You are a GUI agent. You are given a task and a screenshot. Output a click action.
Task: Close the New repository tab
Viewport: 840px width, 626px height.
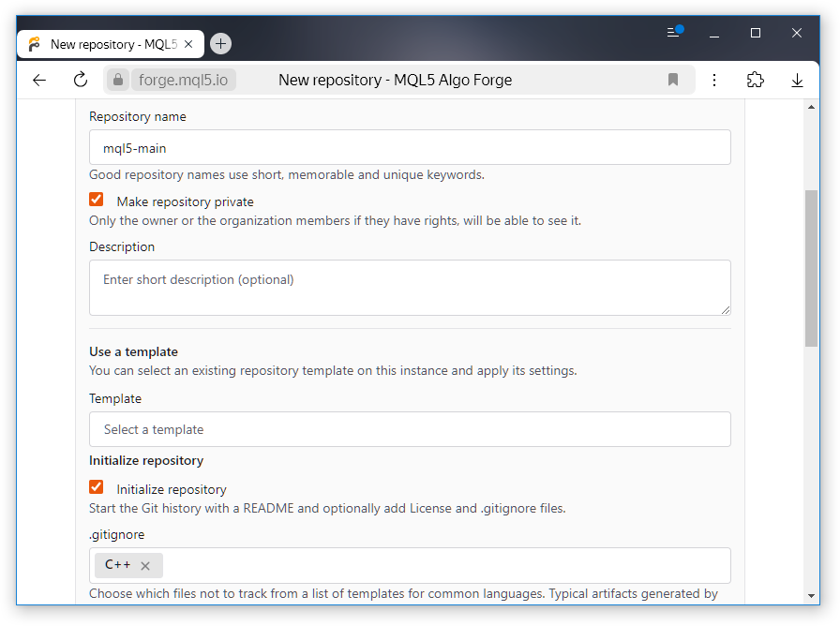point(188,44)
